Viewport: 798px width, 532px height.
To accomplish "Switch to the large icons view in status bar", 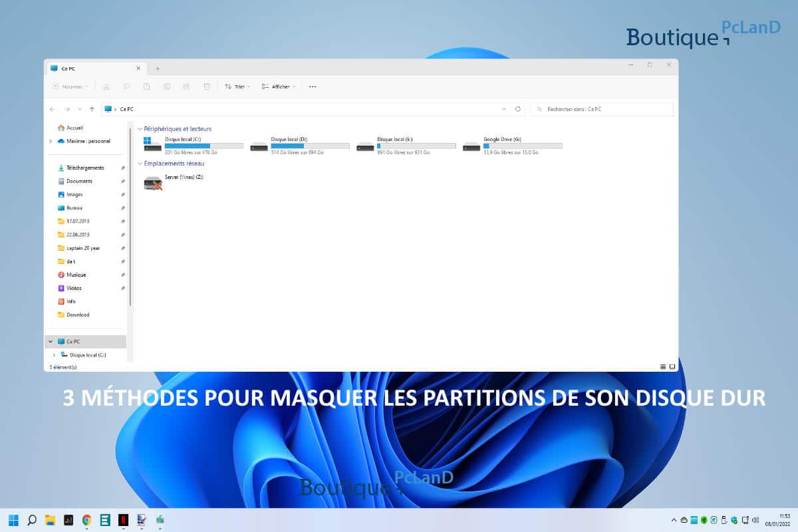I will [672, 366].
